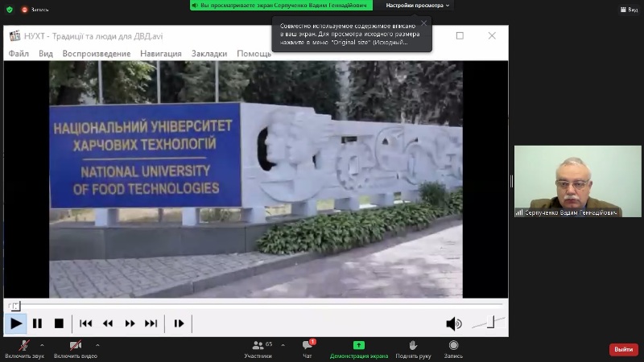644x362 pixels.
Task: Close the shared content tooltip
Action: (424, 23)
